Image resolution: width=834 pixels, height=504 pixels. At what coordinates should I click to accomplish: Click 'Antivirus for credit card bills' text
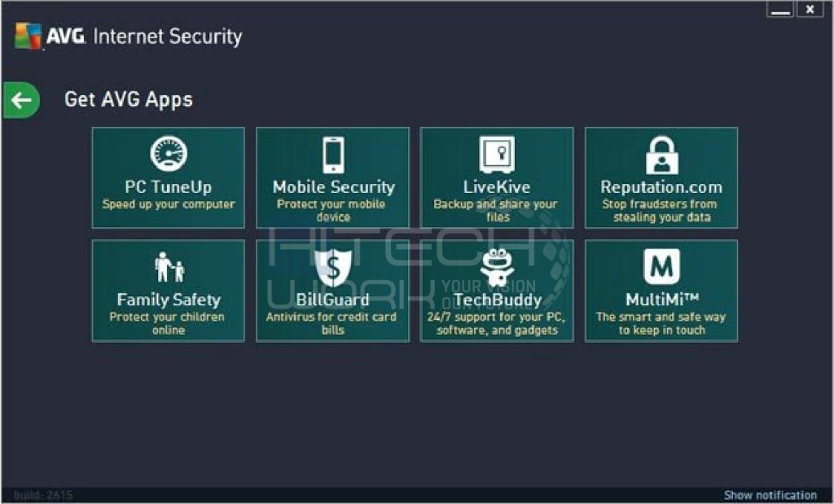(x=332, y=323)
